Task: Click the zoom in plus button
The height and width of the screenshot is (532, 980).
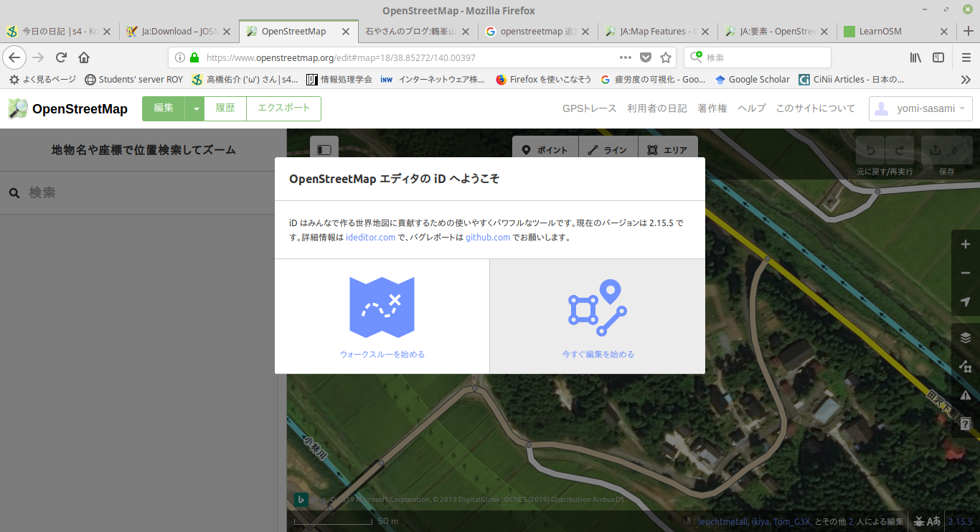Action: (x=965, y=245)
